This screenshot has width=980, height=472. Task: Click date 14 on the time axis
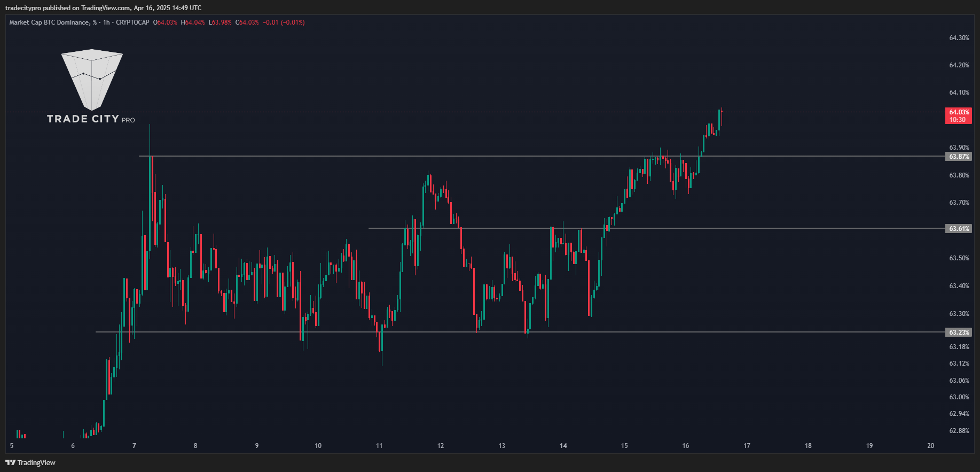coord(563,446)
